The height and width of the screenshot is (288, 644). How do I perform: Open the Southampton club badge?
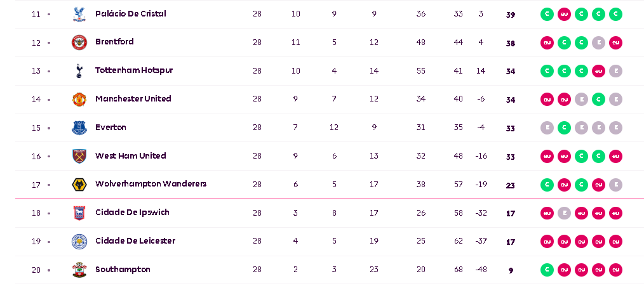tap(79, 270)
